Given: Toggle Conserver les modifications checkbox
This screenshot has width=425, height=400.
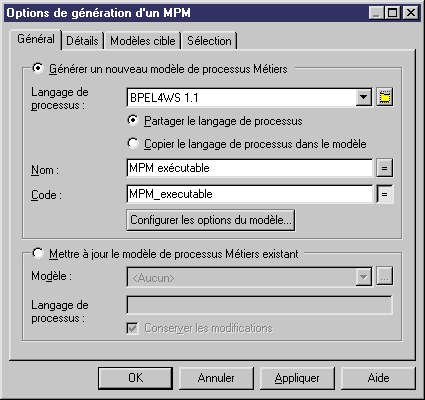Looking at the screenshot, I should pyautogui.click(x=133, y=328).
